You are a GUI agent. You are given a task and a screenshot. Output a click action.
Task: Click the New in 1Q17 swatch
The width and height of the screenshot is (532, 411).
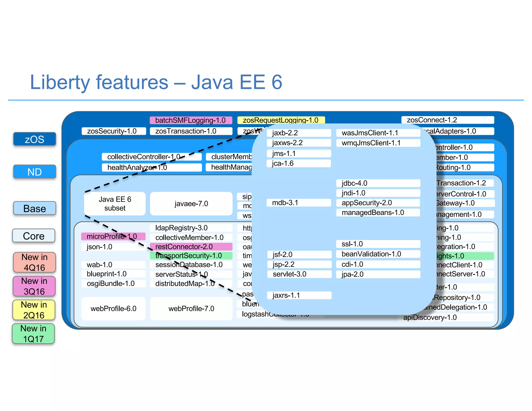tap(34, 334)
